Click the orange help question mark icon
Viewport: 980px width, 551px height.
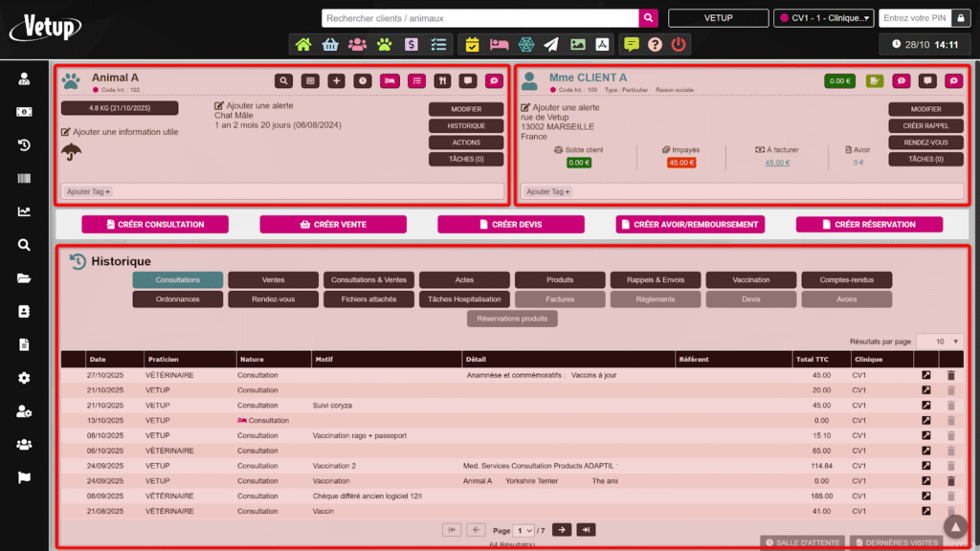click(655, 44)
